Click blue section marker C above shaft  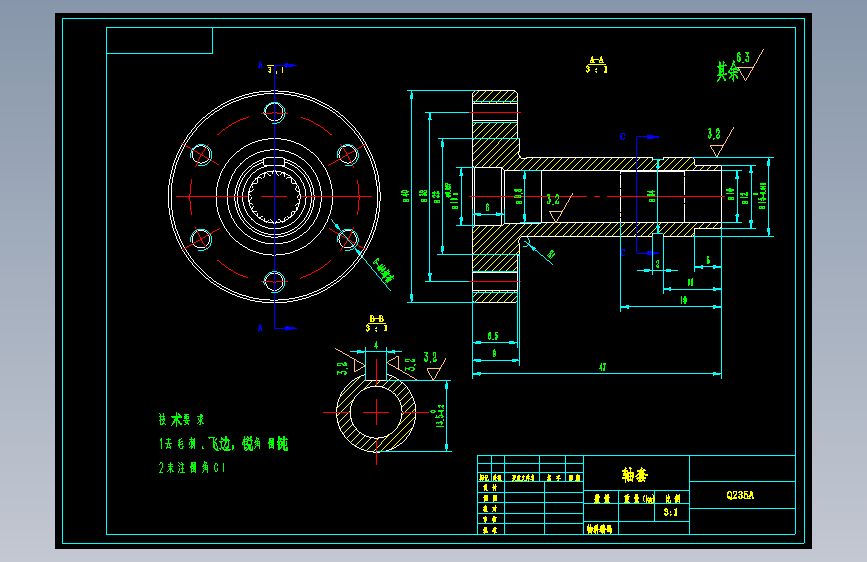(623, 137)
